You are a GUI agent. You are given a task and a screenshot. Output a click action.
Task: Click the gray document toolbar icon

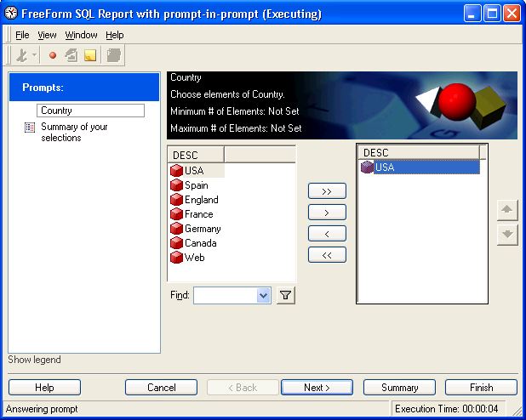click(x=114, y=55)
